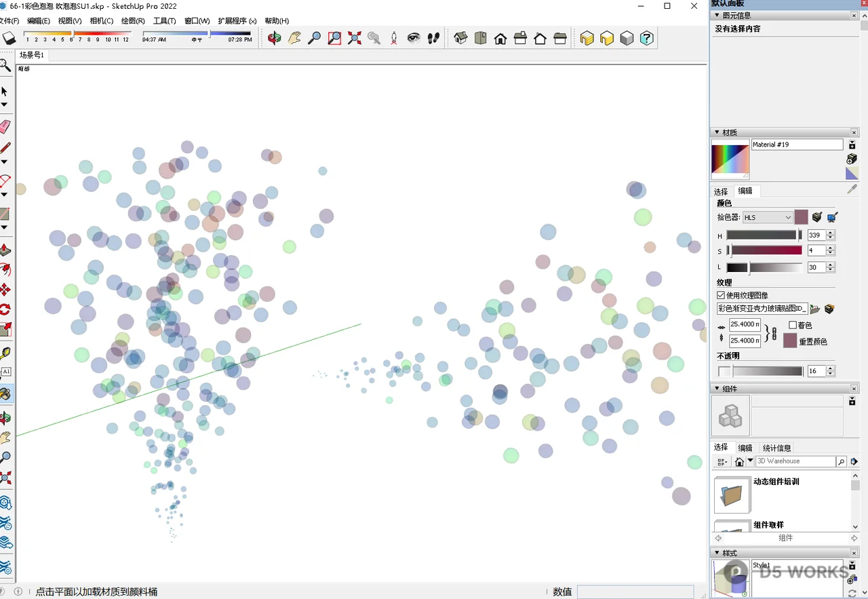Screen dimensions: 868x599
Task: Open the 绘图(R) menu
Action: [x=133, y=21]
